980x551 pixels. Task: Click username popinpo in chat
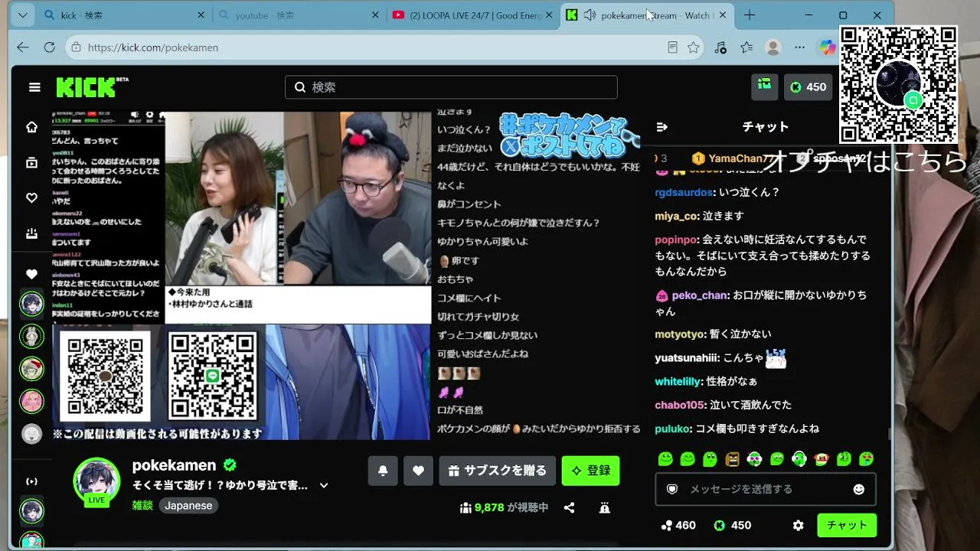tap(675, 240)
